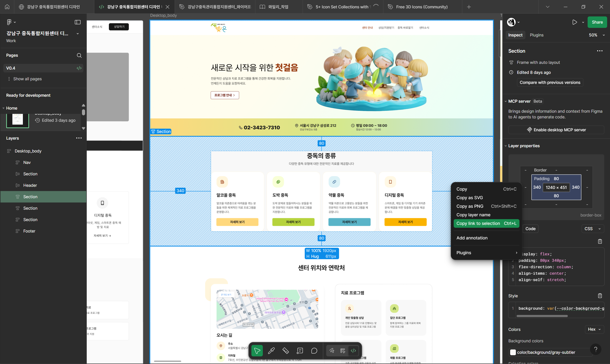The width and height of the screenshot is (610, 364).
Task: Select the Annotate tool
Action: pyautogui.click(x=300, y=350)
